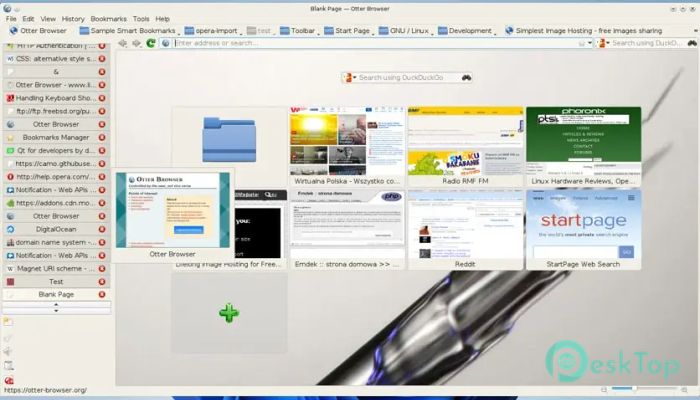Open 'StartPage Web Search' speed dial tile
The height and width of the screenshot is (400, 700).
(x=583, y=229)
